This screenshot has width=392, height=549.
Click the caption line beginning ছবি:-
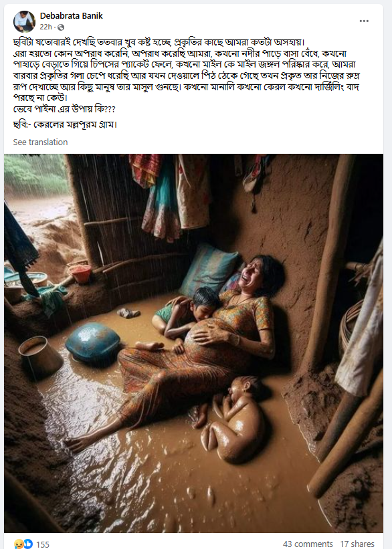[x=65, y=124]
